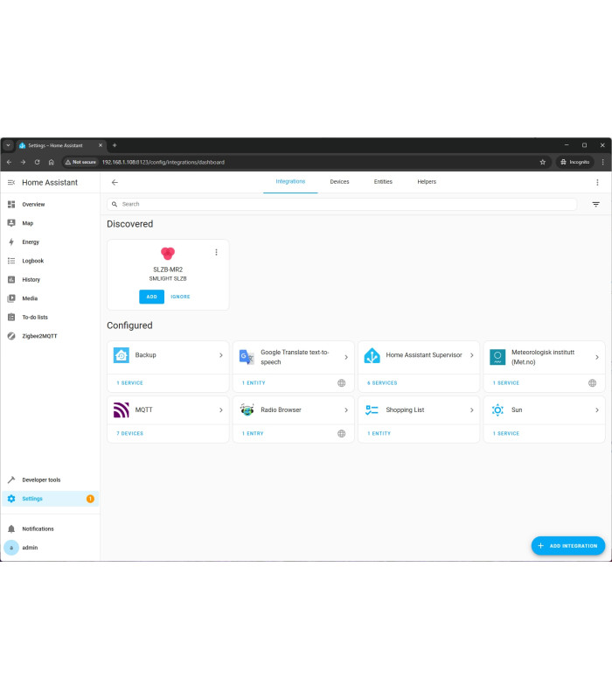
Task: Open the 7 devices link under MQTT
Action: click(x=129, y=433)
